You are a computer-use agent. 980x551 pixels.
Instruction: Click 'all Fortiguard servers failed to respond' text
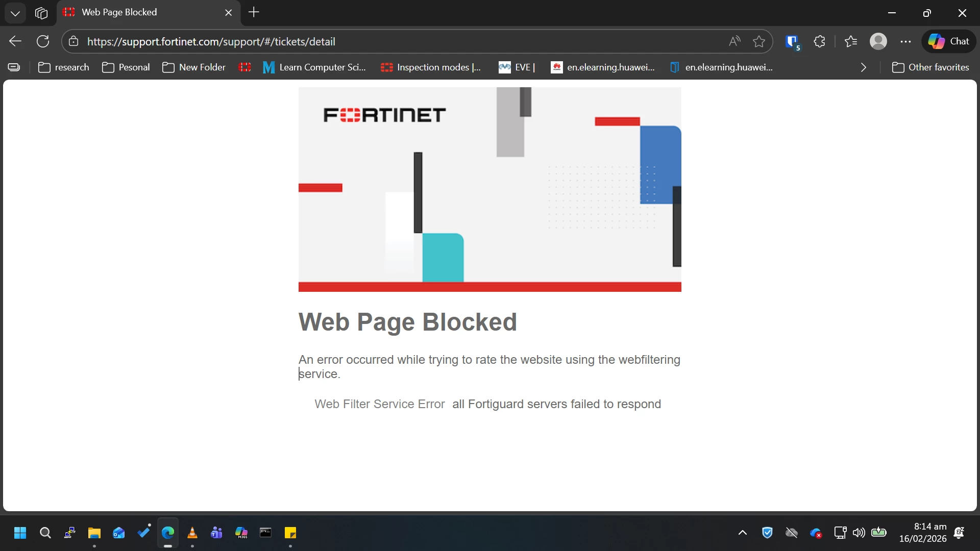(x=556, y=404)
